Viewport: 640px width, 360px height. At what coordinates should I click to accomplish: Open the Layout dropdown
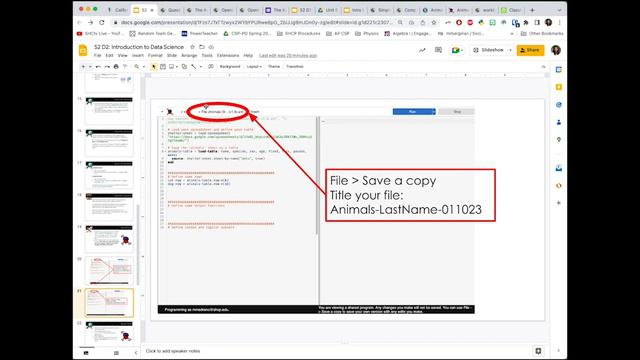tap(254, 67)
